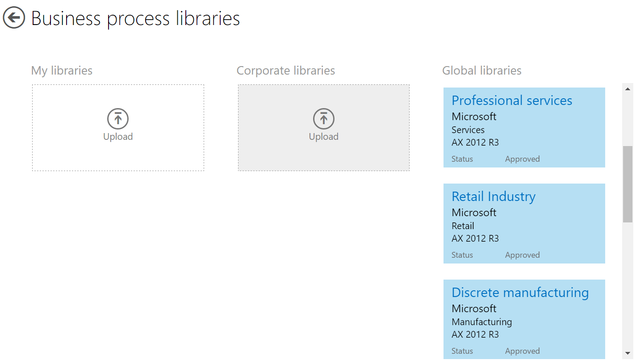Open the Discrete manufacturing library
The image size is (636, 364).
(x=520, y=293)
